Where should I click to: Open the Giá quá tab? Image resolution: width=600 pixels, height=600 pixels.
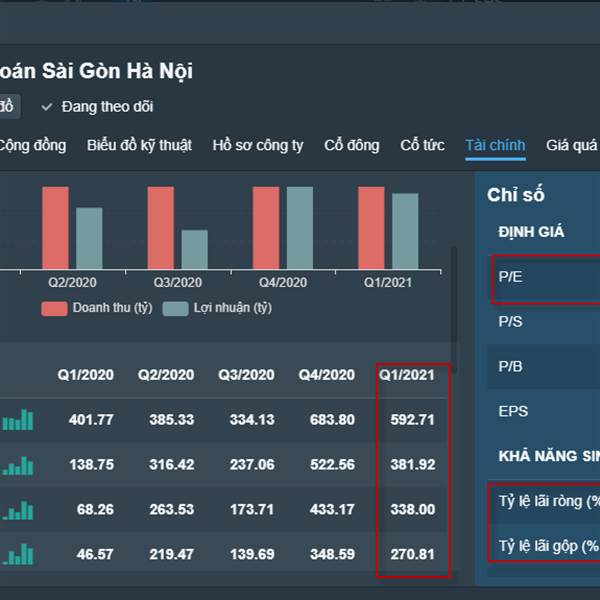(x=572, y=145)
